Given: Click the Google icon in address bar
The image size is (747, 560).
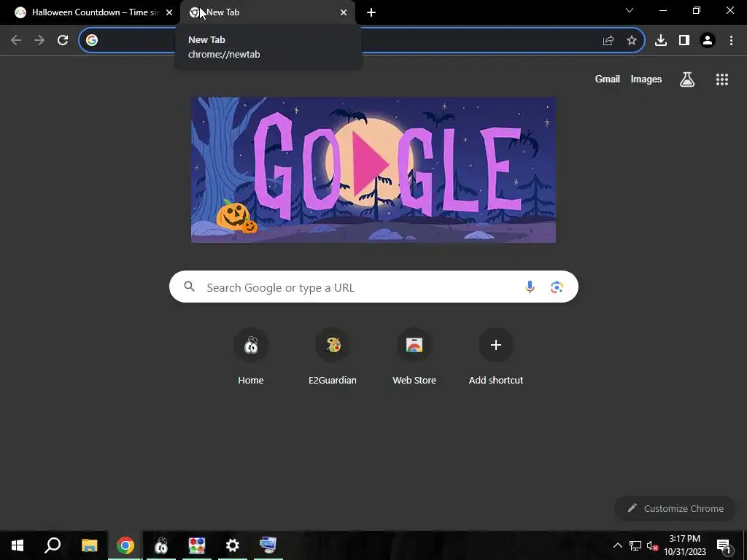Looking at the screenshot, I should [92, 40].
